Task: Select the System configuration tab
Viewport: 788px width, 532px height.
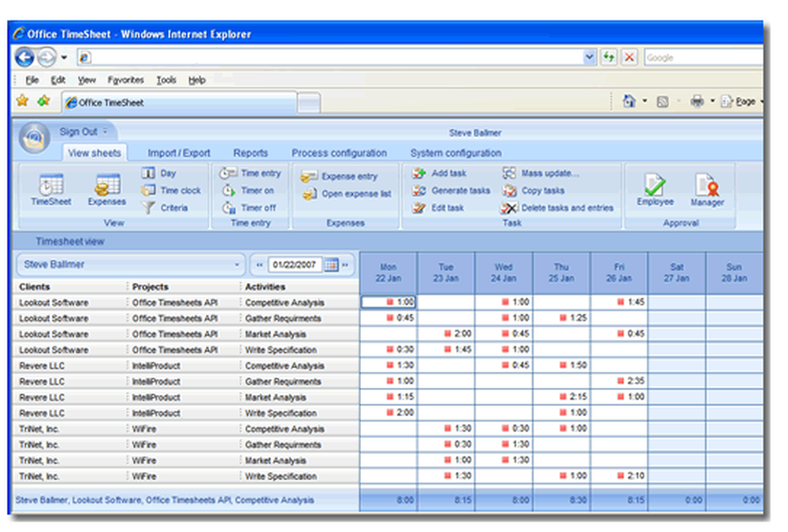Action: coord(455,153)
